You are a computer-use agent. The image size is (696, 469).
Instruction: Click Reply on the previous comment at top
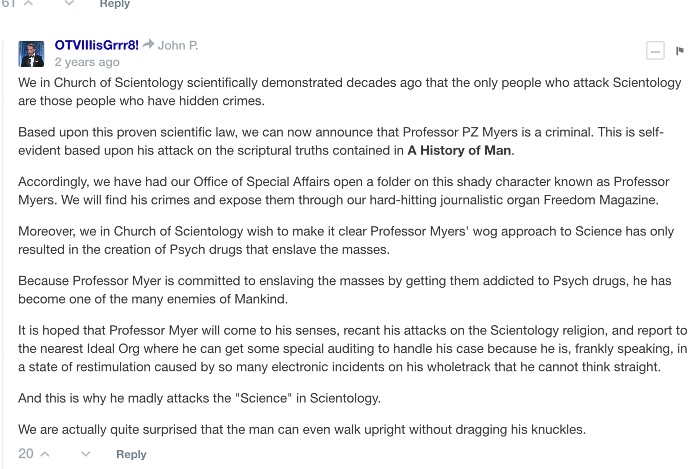[115, 4]
